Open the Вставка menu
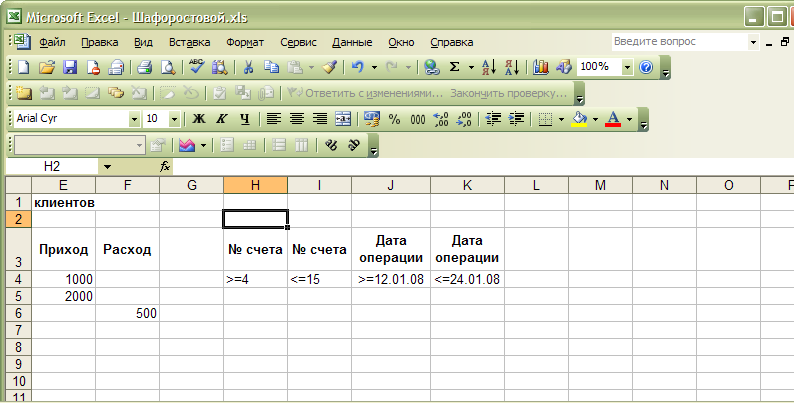 click(189, 43)
